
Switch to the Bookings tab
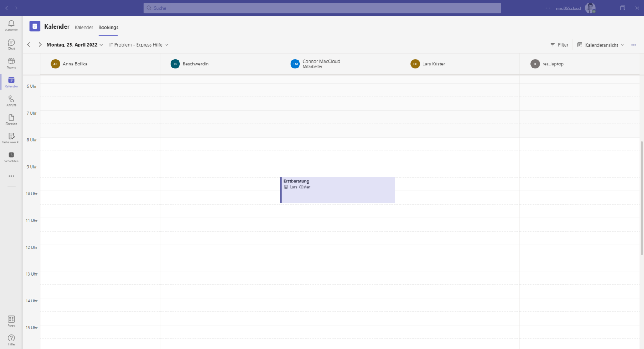[x=108, y=27]
